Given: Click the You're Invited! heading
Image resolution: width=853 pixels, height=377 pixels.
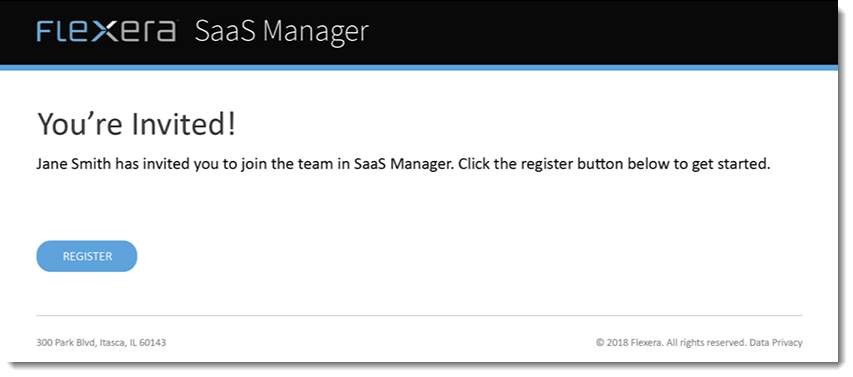Looking at the screenshot, I should (x=137, y=124).
